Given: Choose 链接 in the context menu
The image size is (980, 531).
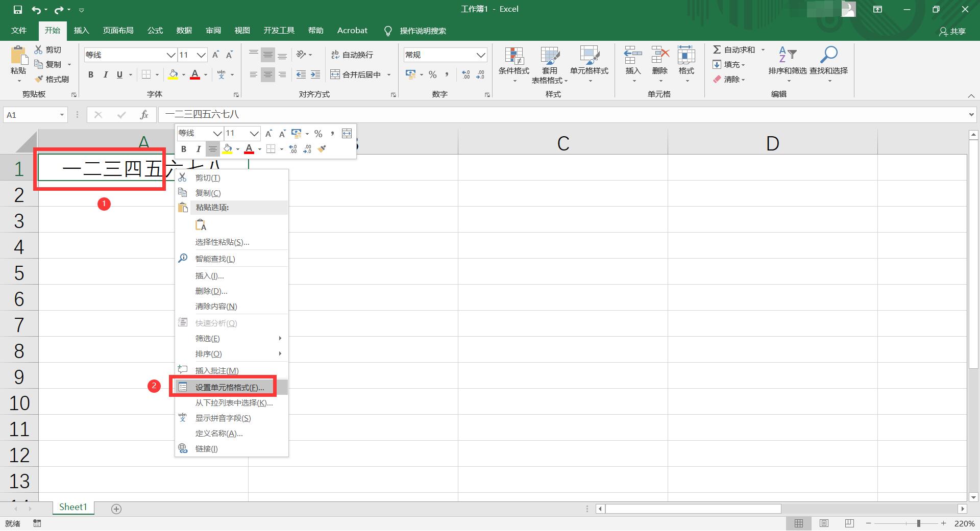Looking at the screenshot, I should (232, 448).
